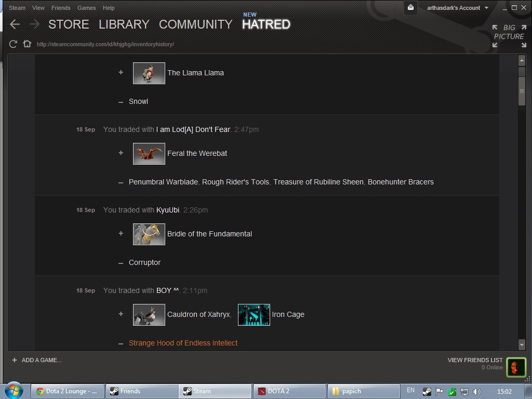Click Rough Rider's Tools text
The height and width of the screenshot is (399, 532).
[x=235, y=182]
